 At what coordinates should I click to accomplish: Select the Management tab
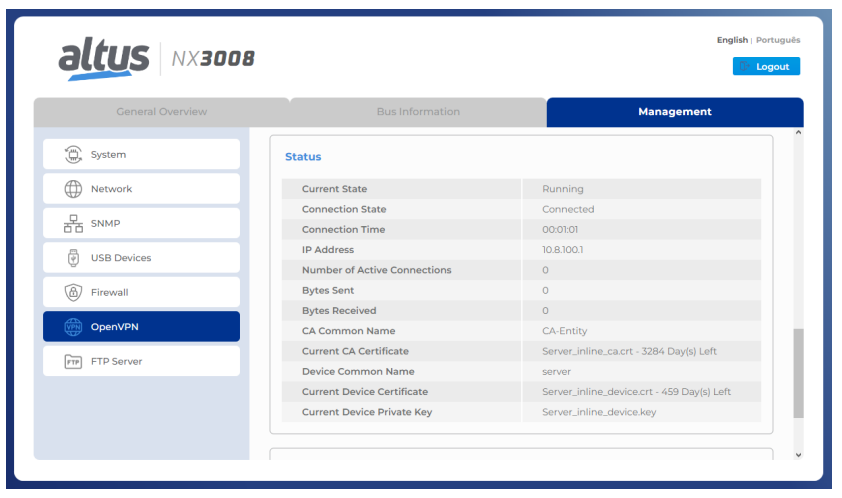coord(674,112)
